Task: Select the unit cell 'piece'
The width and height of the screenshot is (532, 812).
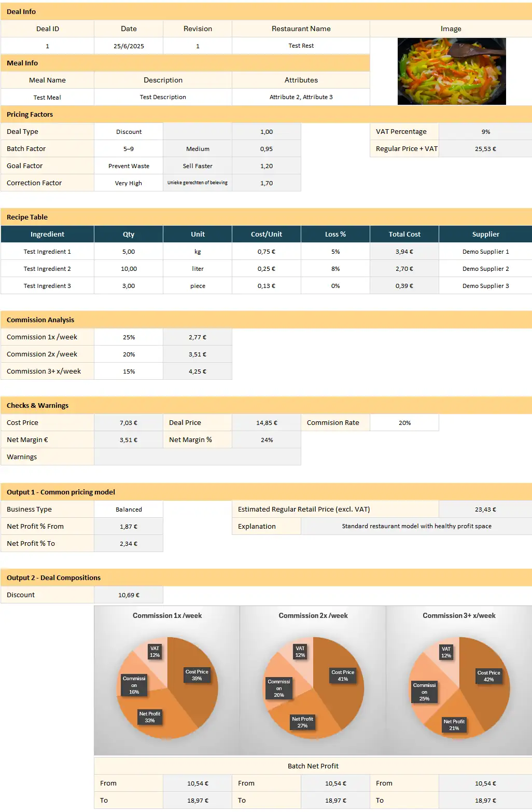Action: pyautogui.click(x=198, y=286)
